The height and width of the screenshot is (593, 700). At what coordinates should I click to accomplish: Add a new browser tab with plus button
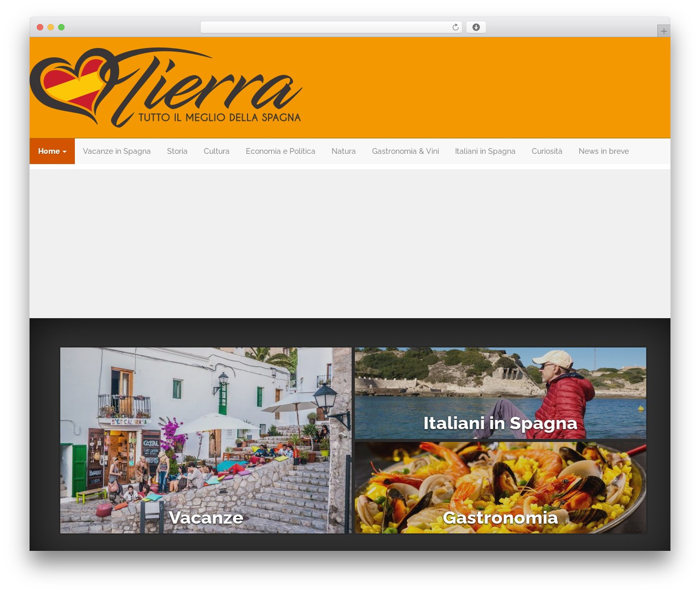663,31
